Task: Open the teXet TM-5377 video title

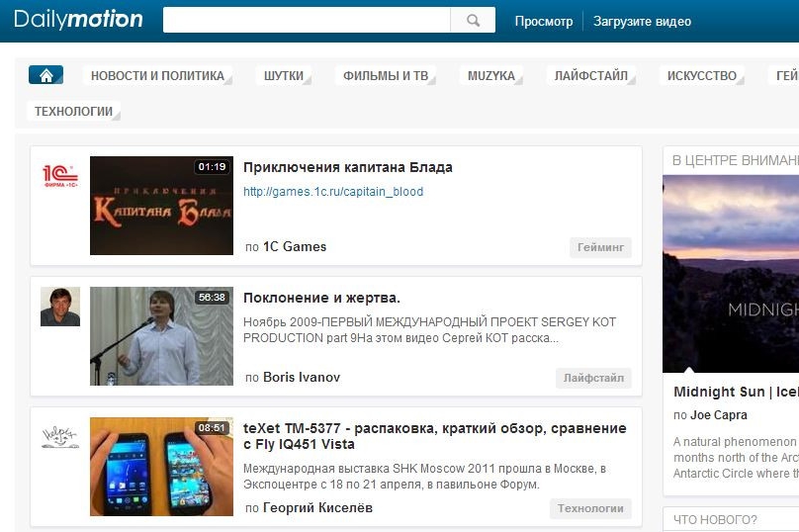Action: point(435,436)
